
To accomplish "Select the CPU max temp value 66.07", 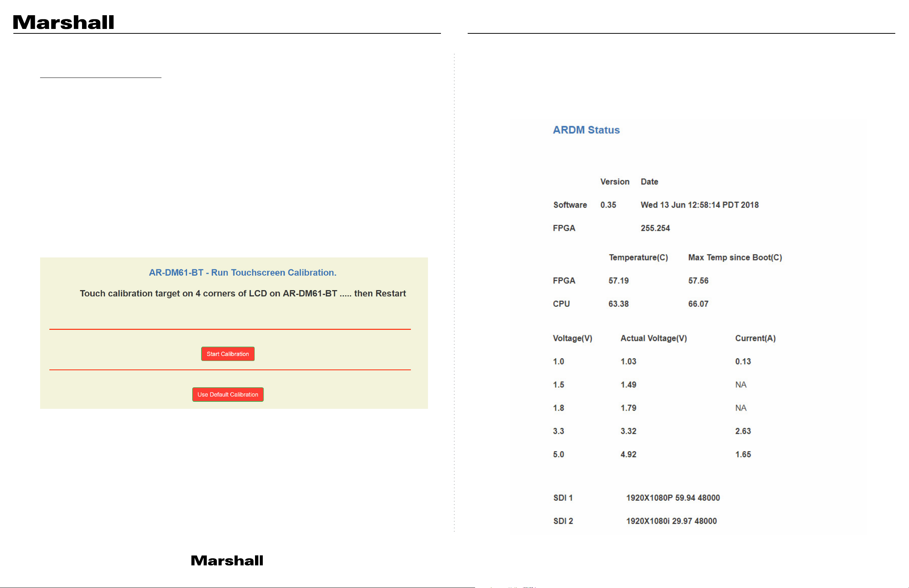I will pyautogui.click(x=698, y=304).
